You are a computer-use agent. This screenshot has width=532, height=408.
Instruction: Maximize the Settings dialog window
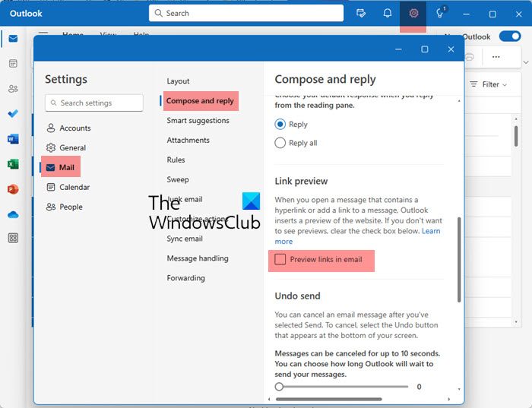tap(424, 49)
